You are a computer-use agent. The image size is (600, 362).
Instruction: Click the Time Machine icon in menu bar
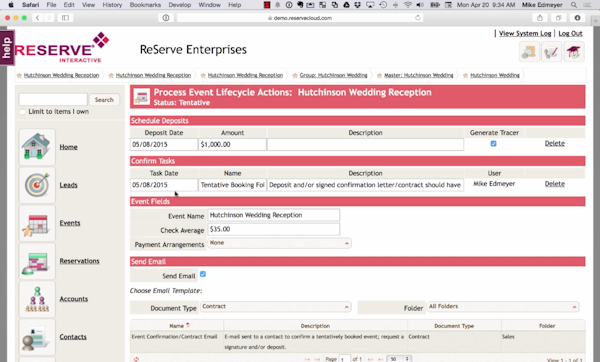click(x=383, y=5)
